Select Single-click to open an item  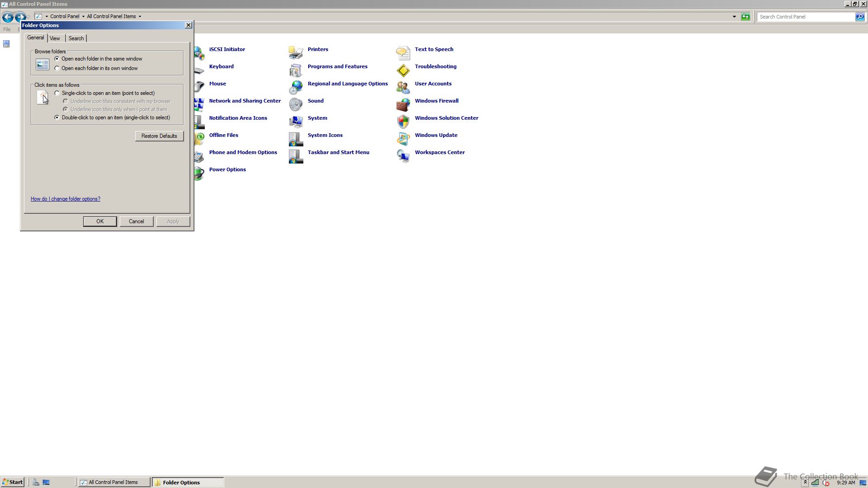tap(104, 93)
